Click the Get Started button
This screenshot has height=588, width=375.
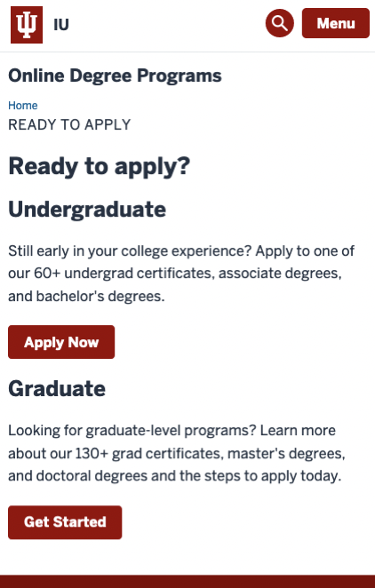click(65, 522)
